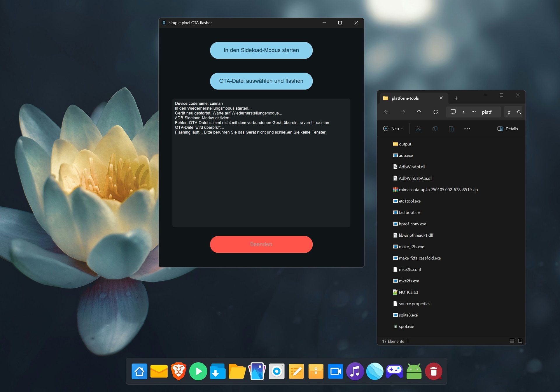Open the three-dot See more menu

tap(467, 129)
